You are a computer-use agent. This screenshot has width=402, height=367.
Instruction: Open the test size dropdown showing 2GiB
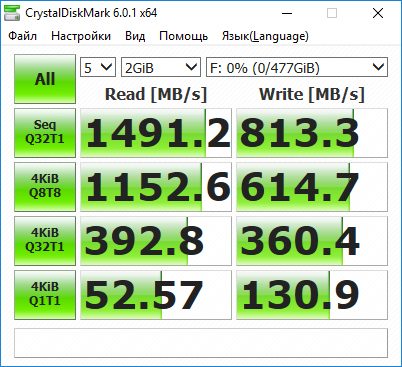(161, 67)
